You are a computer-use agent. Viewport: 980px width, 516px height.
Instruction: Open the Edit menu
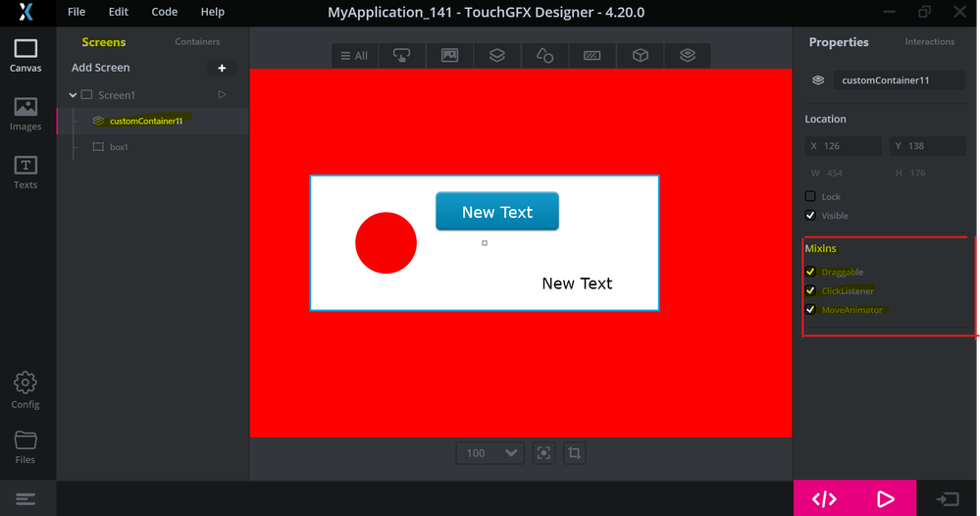[x=118, y=12]
